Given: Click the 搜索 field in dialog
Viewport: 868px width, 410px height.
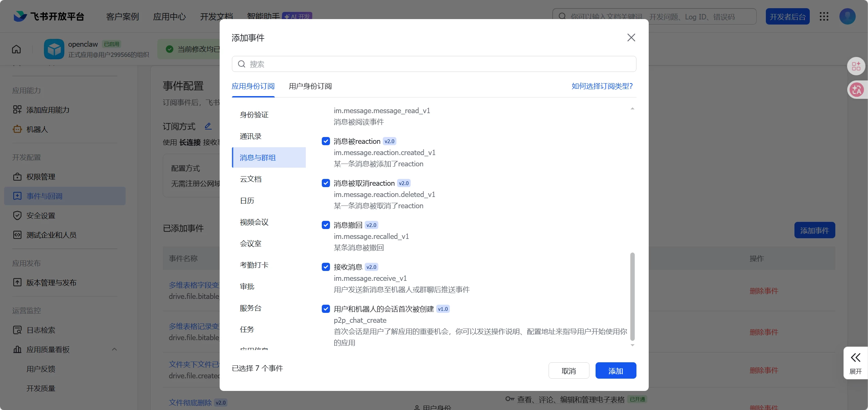Looking at the screenshot, I should click(x=434, y=64).
